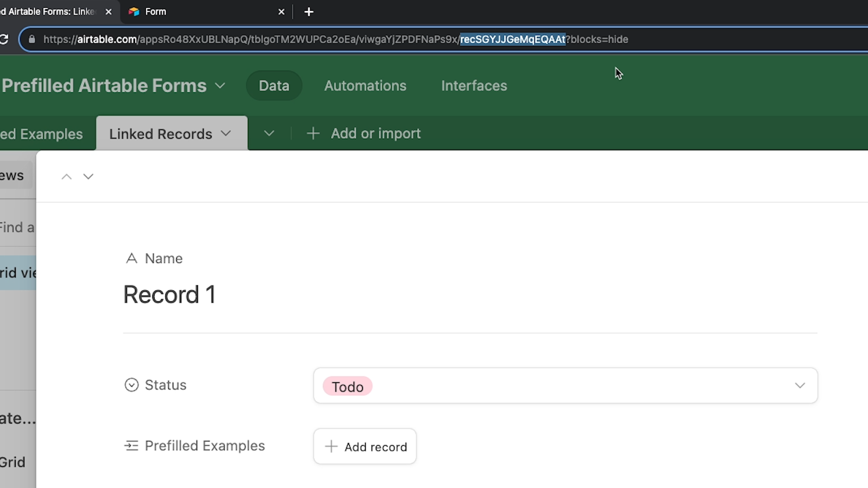Reload the page with the refresh icon
Image resolution: width=868 pixels, height=488 pixels.
4,39
